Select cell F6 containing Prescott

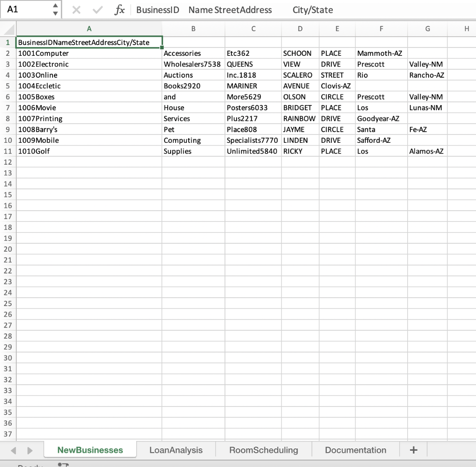(381, 97)
